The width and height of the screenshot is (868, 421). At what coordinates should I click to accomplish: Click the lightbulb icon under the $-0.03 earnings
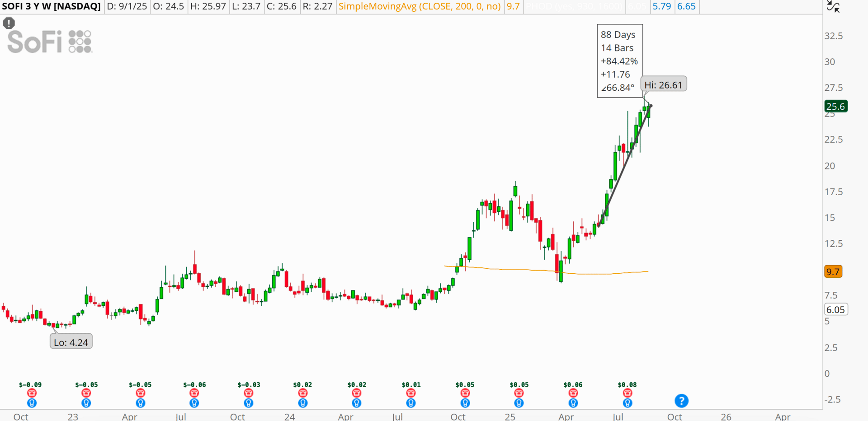tap(249, 403)
